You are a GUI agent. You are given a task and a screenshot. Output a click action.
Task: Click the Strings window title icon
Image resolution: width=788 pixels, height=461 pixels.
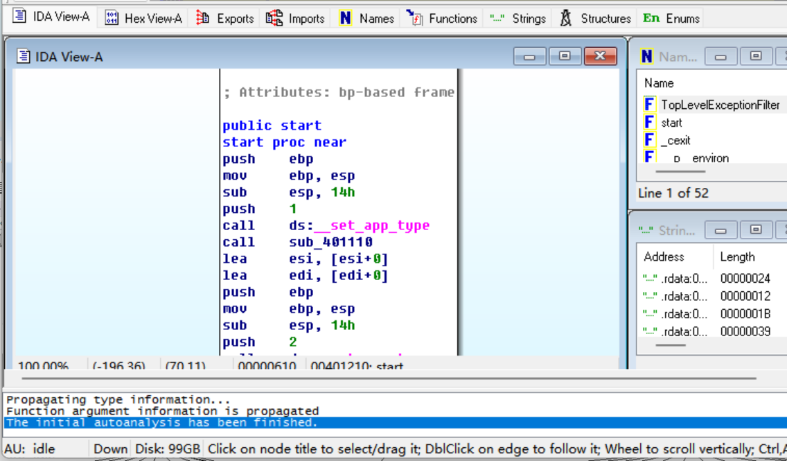pyautogui.click(x=647, y=230)
